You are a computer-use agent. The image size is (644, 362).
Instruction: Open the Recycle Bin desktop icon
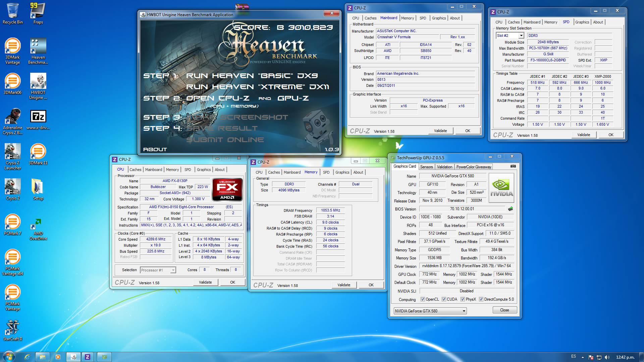point(13,13)
